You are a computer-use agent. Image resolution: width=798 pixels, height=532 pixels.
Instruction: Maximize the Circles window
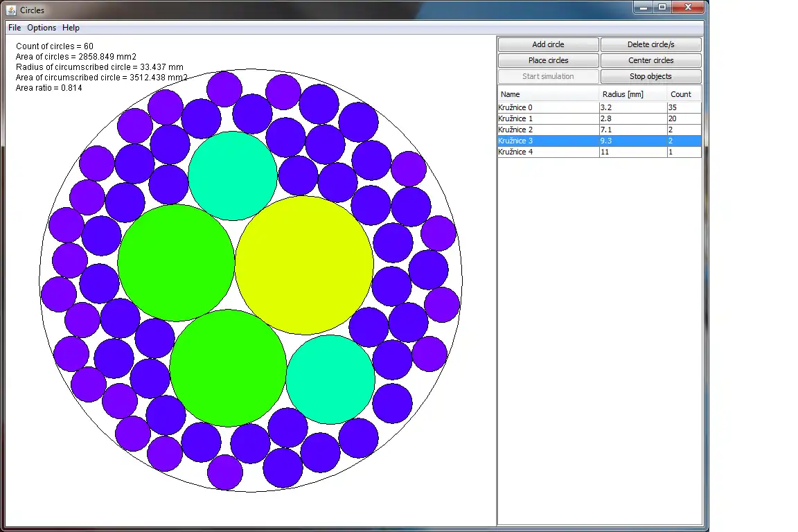click(x=662, y=7)
